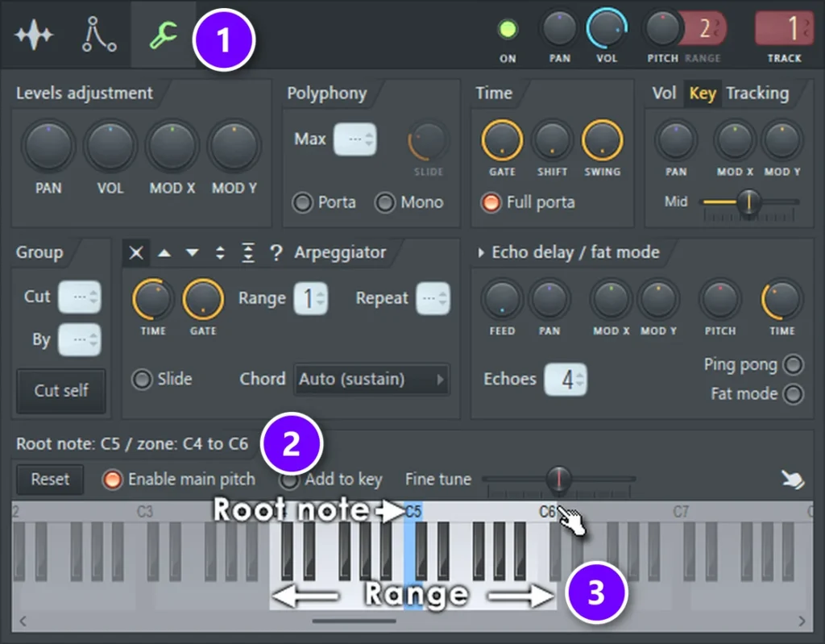This screenshot has height=644, width=825.
Task: Set arpeggiator to up-down sticky mode
Action: [248, 253]
